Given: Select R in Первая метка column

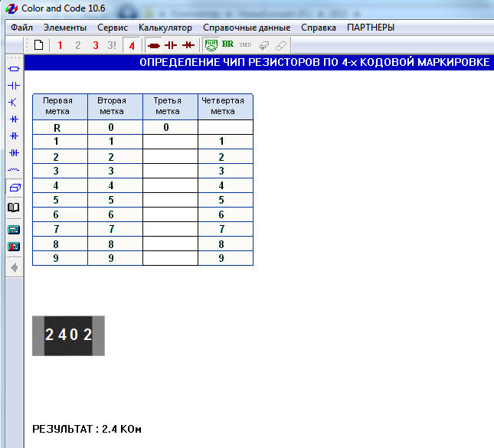Looking at the screenshot, I should pyautogui.click(x=61, y=127).
